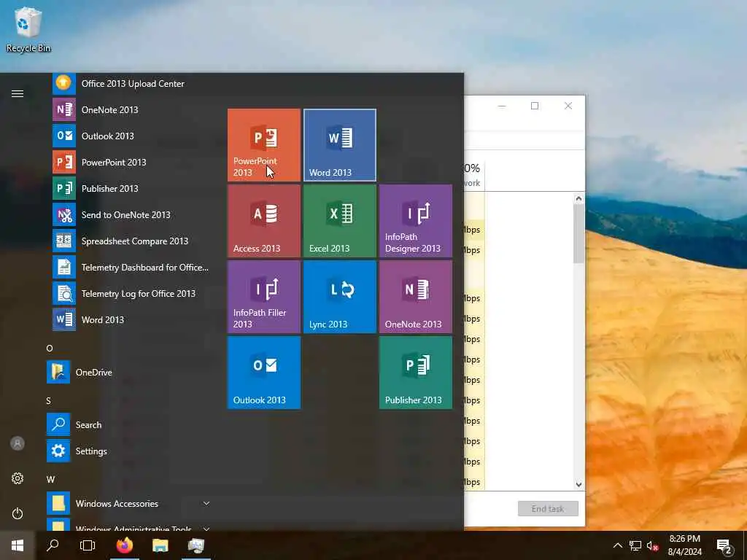Launch the Access 2013 tile

coord(264,221)
